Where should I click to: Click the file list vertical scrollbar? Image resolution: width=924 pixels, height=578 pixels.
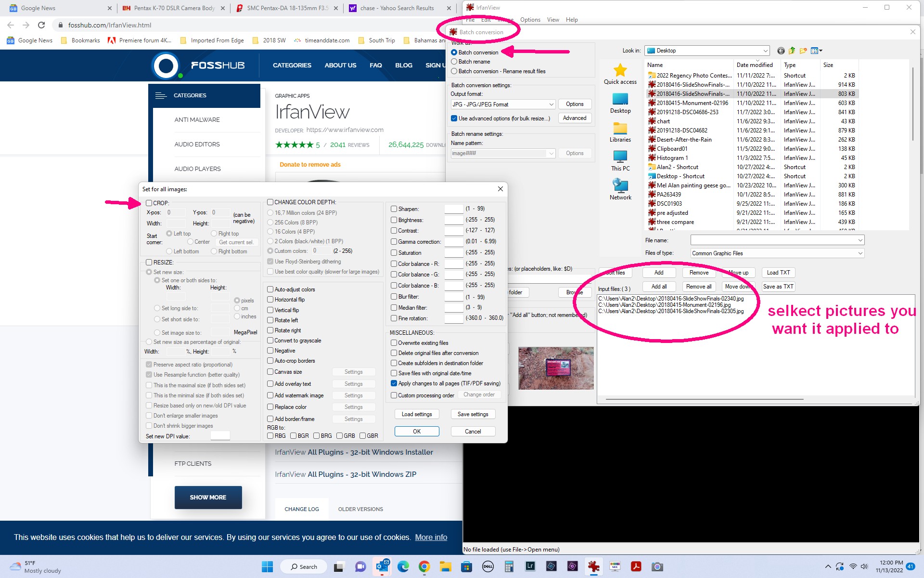click(x=912, y=104)
